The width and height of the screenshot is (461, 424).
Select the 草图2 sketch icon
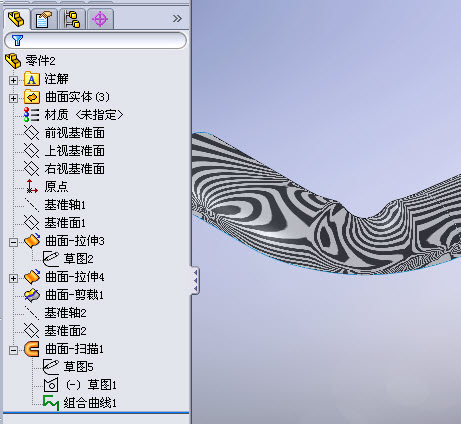51,259
